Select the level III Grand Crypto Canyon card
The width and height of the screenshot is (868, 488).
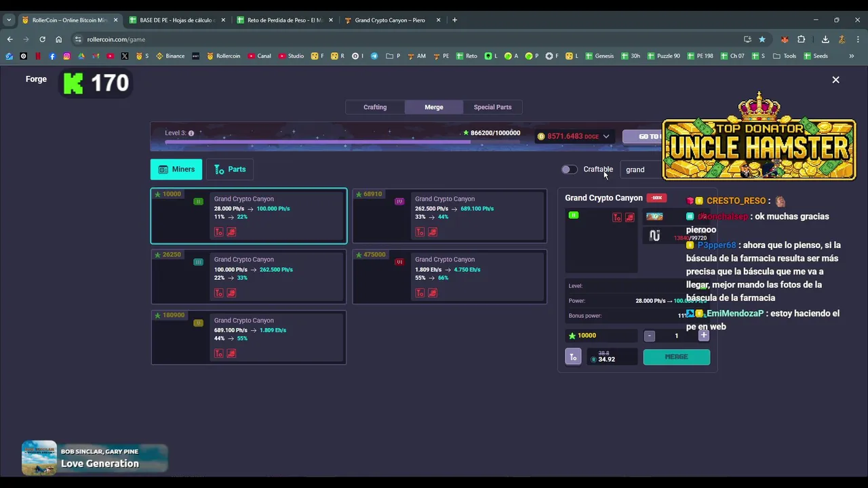pos(248,276)
